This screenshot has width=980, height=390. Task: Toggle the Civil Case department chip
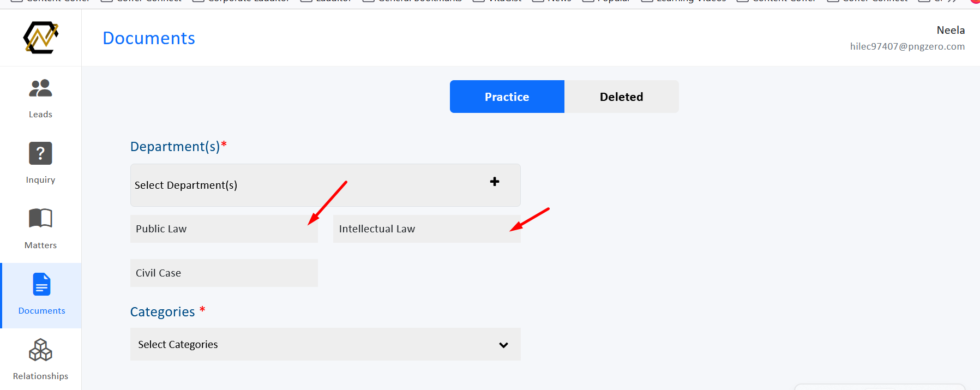[x=224, y=273]
